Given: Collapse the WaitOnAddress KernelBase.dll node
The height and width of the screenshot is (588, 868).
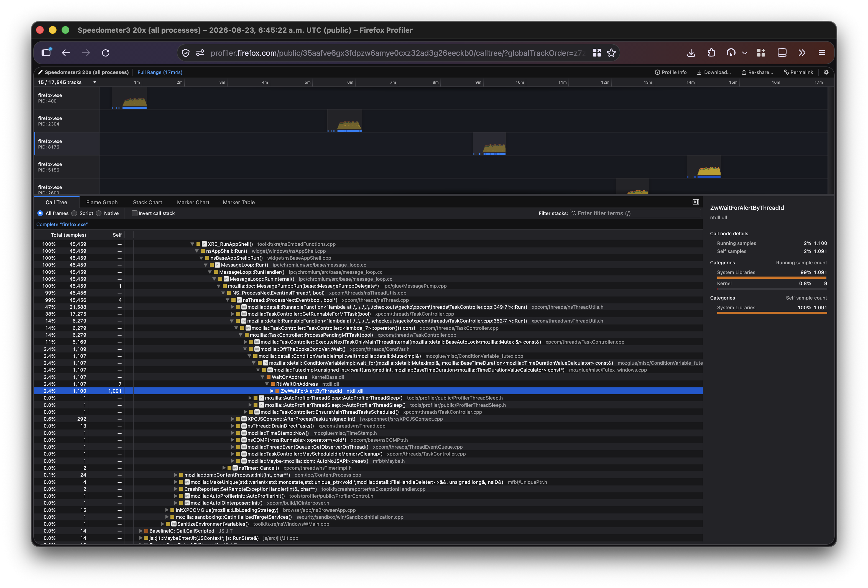Looking at the screenshot, I should coord(262,377).
